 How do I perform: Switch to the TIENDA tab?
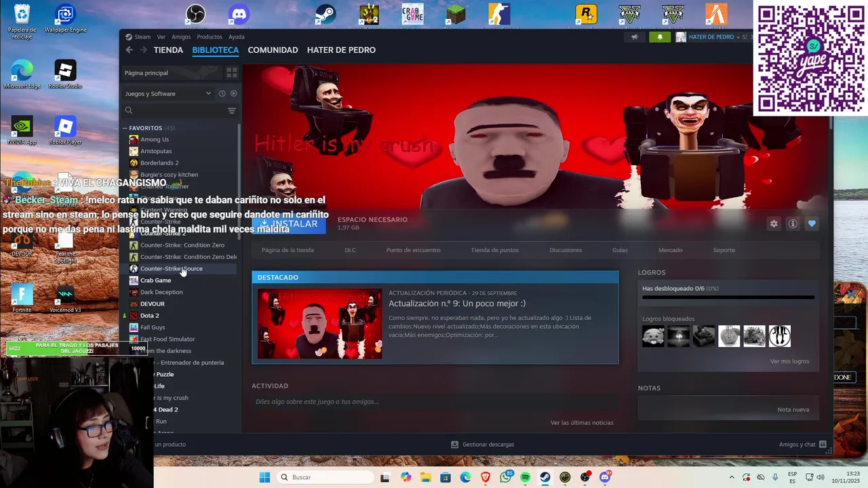(x=168, y=50)
